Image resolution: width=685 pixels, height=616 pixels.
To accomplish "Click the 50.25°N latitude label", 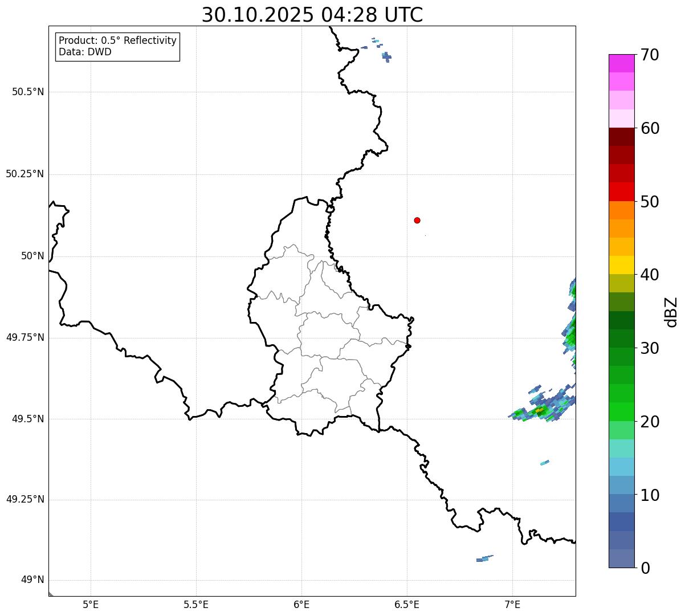I will pyautogui.click(x=25, y=174).
